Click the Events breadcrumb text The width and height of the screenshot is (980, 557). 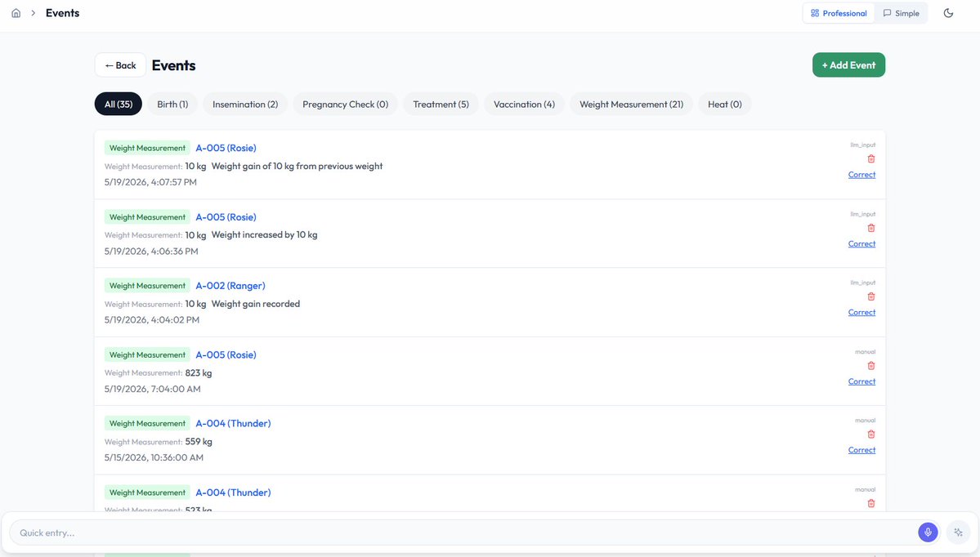[x=62, y=13]
